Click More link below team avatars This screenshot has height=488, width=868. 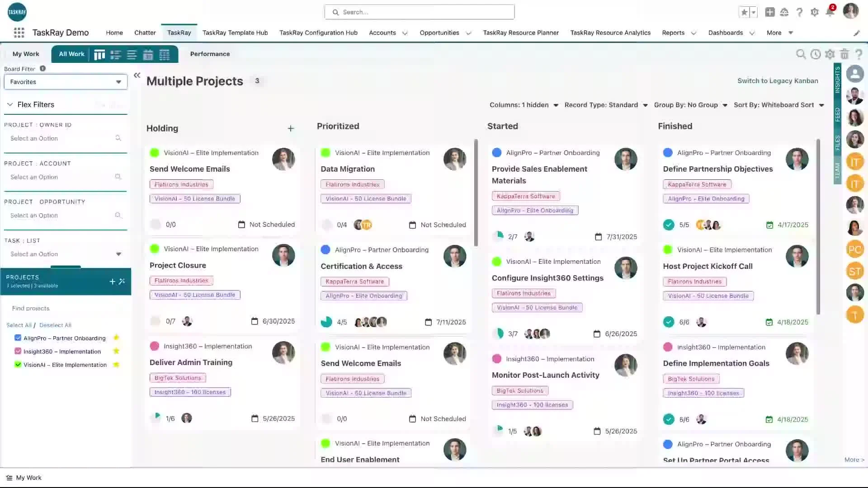pos(854,460)
